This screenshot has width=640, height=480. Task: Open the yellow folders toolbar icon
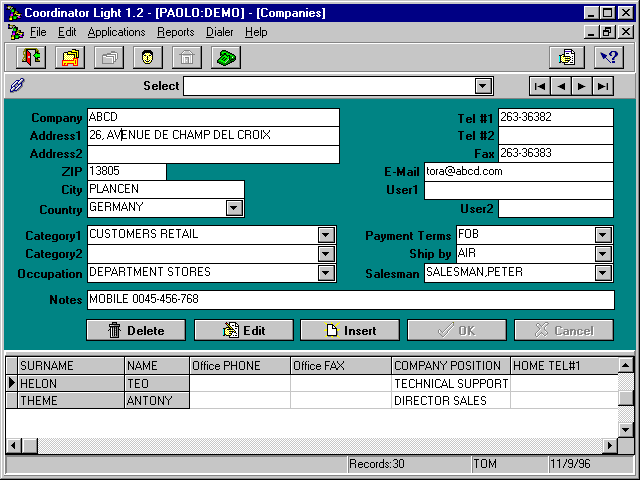point(69,57)
